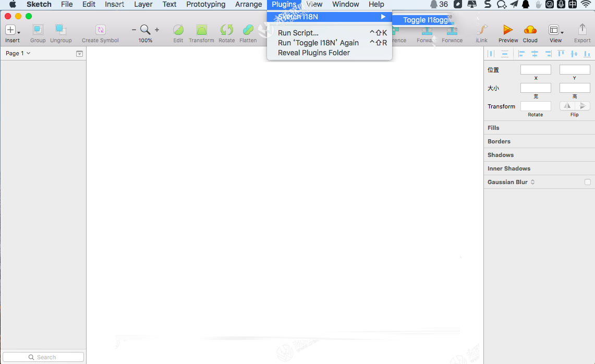The height and width of the screenshot is (364, 595).
Task: Click the Group toolbar icon
Action: coord(38,30)
